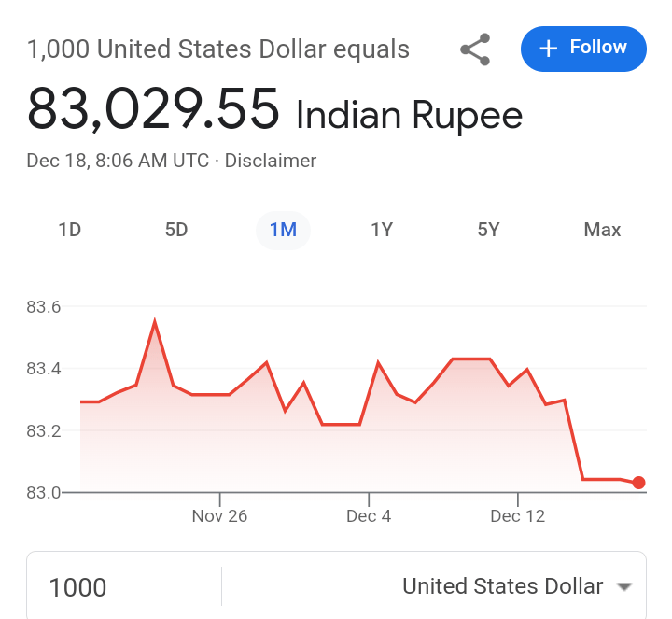Open the Disclaimer link
Viewport: 672px width, 619px height.
point(271,161)
